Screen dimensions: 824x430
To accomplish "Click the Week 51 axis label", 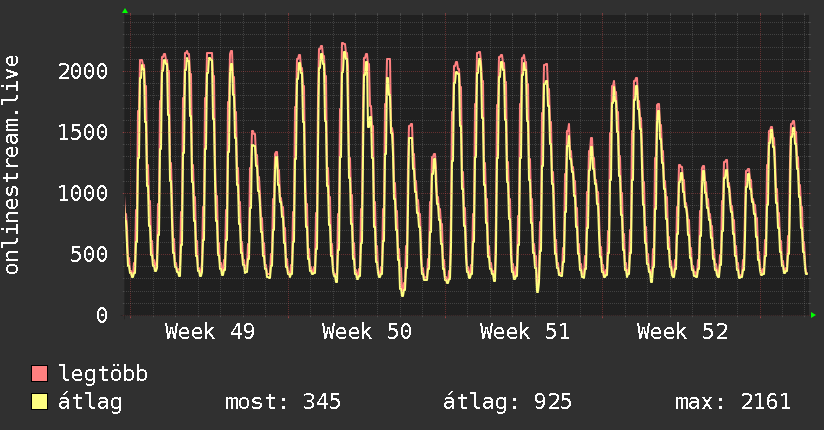I will 524,332.
